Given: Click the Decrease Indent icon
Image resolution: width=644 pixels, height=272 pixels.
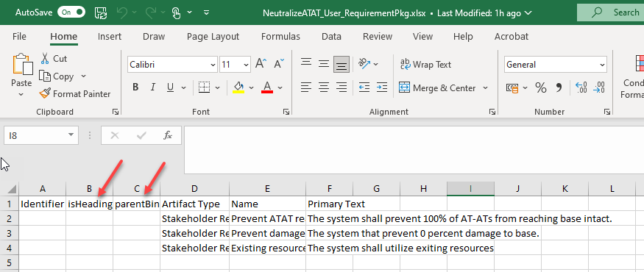Looking at the screenshot, I should pos(364,87).
